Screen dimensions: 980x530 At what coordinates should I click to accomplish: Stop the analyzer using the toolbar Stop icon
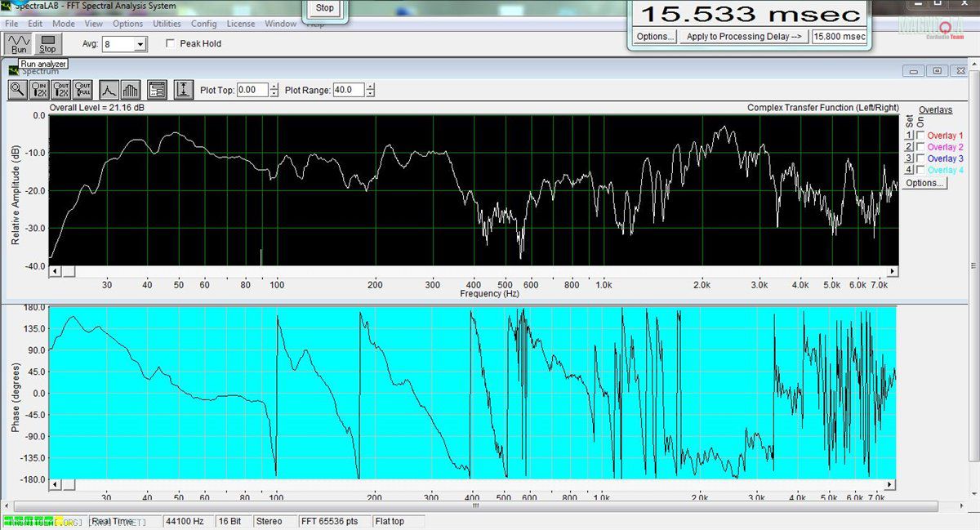coord(47,44)
